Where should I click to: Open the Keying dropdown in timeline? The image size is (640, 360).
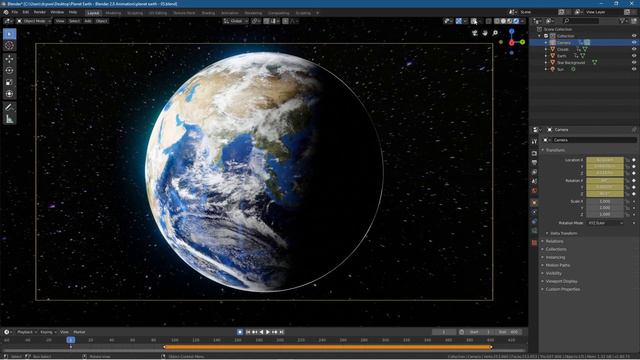point(48,332)
